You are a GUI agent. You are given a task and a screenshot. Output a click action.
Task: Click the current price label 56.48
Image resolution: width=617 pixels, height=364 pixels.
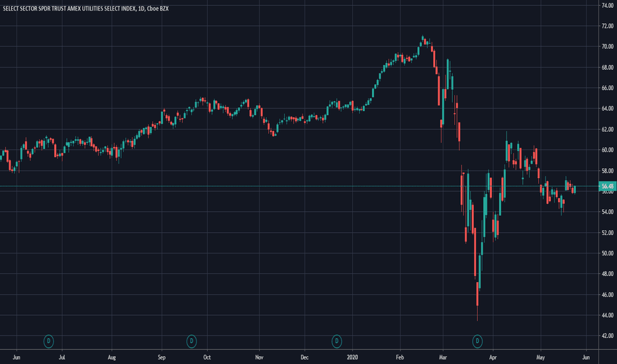[x=607, y=186]
